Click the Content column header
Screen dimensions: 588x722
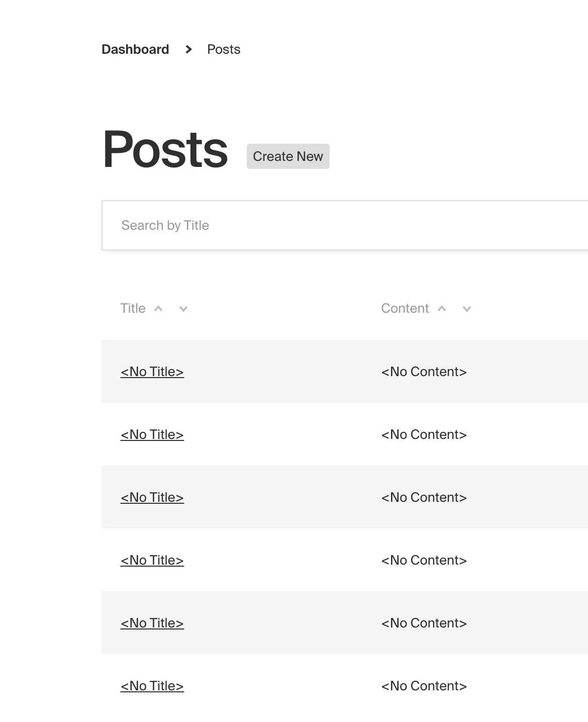point(405,308)
